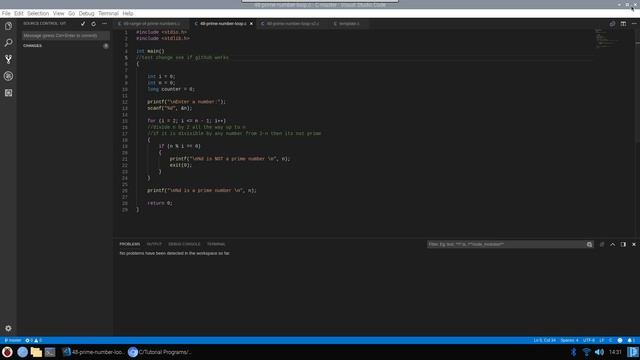
Task: Click errors and warnings count in status bar
Action: (x=33, y=340)
